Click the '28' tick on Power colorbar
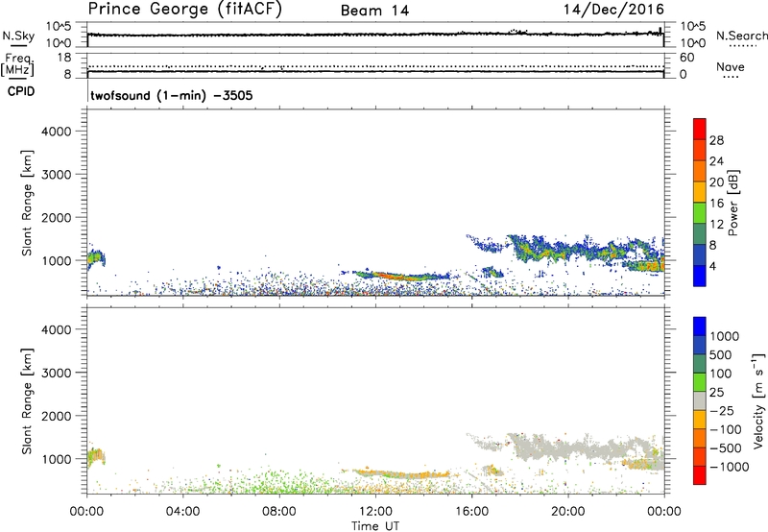This screenshot has width=768, height=532. (716, 140)
